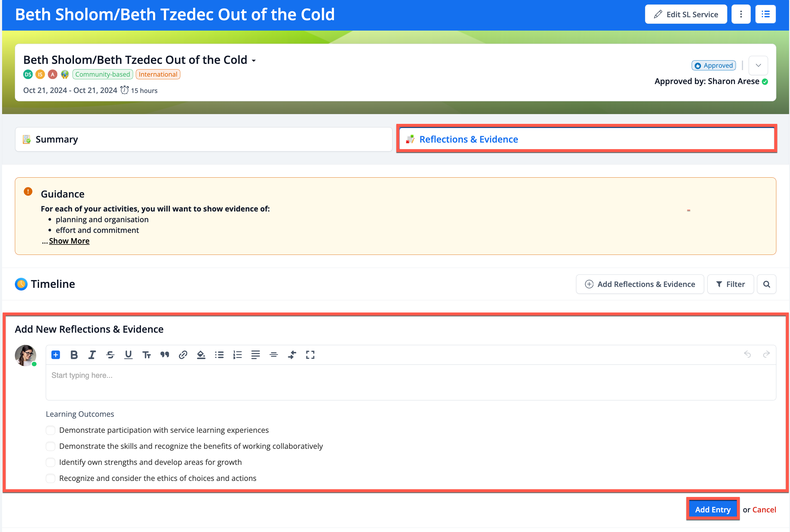Undo last editor change

pos(747,354)
